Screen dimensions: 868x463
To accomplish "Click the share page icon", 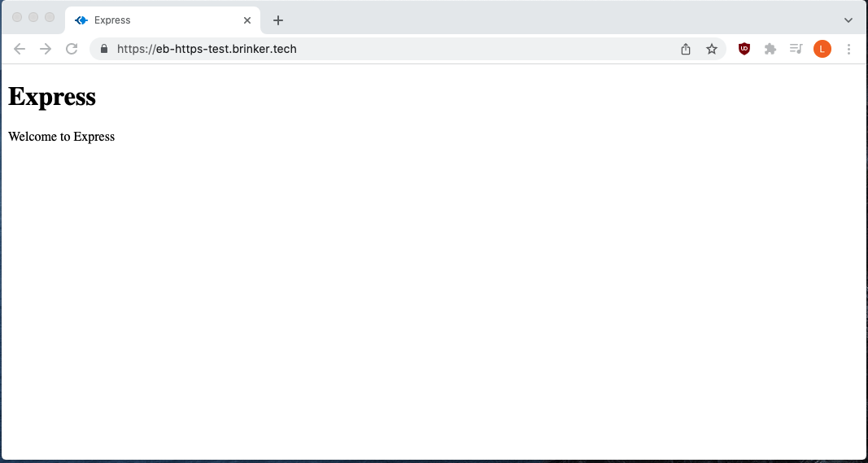I will (685, 50).
